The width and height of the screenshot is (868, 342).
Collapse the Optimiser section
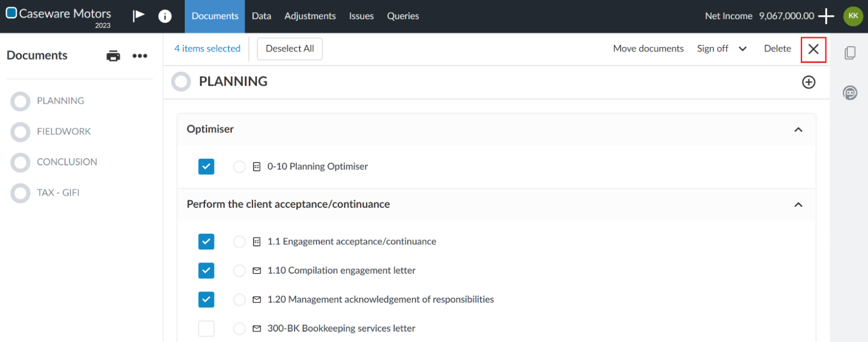point(798,130)
